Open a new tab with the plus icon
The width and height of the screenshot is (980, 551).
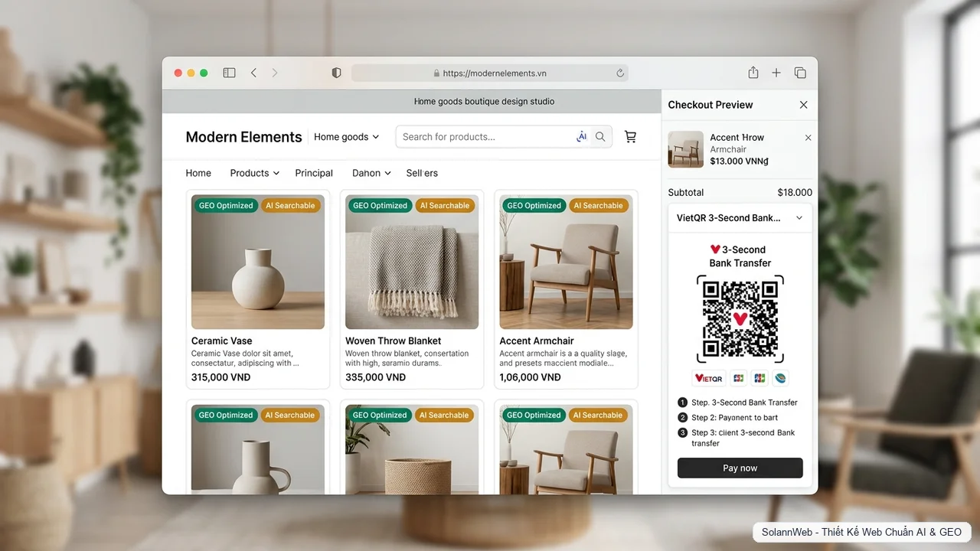(776, 73)
